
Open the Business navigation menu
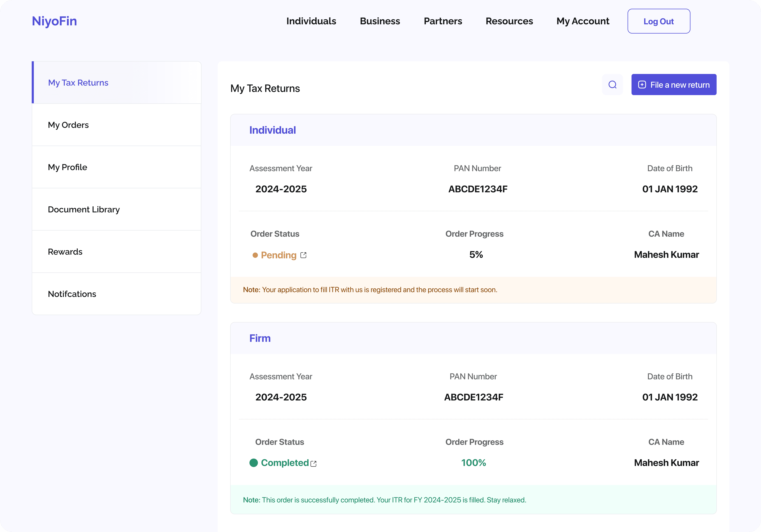click(x=380, y=21)
